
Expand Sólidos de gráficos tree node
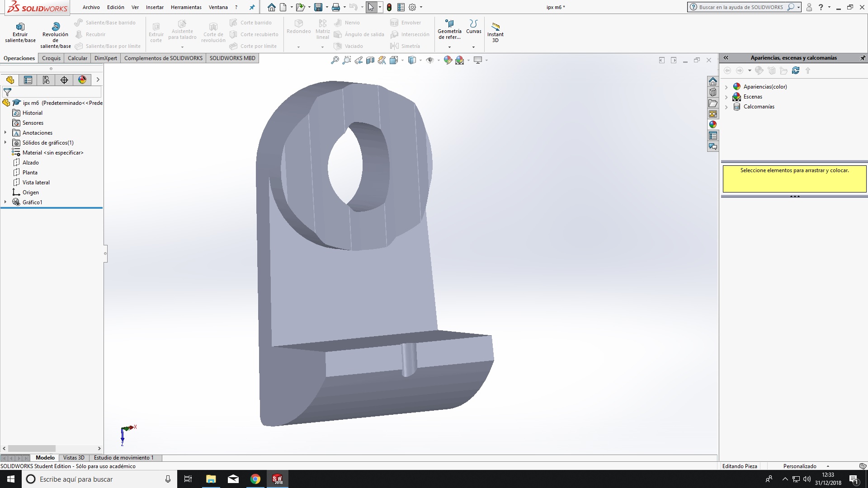(5, 143)
